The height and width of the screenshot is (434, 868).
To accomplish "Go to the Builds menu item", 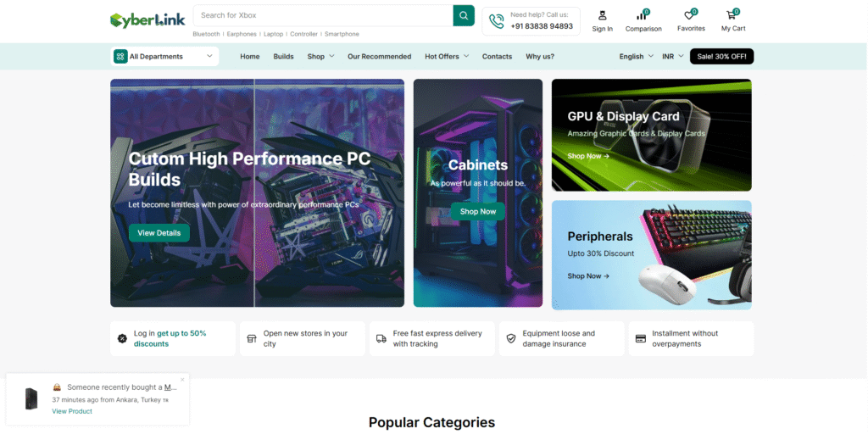I will click(x=283, y=57).
